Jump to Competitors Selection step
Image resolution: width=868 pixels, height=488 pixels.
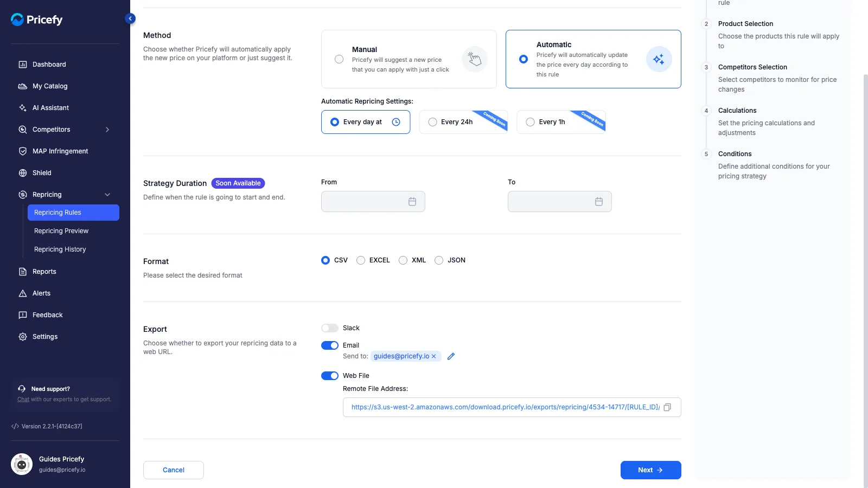pyautogui.click(x=752, y=67)
